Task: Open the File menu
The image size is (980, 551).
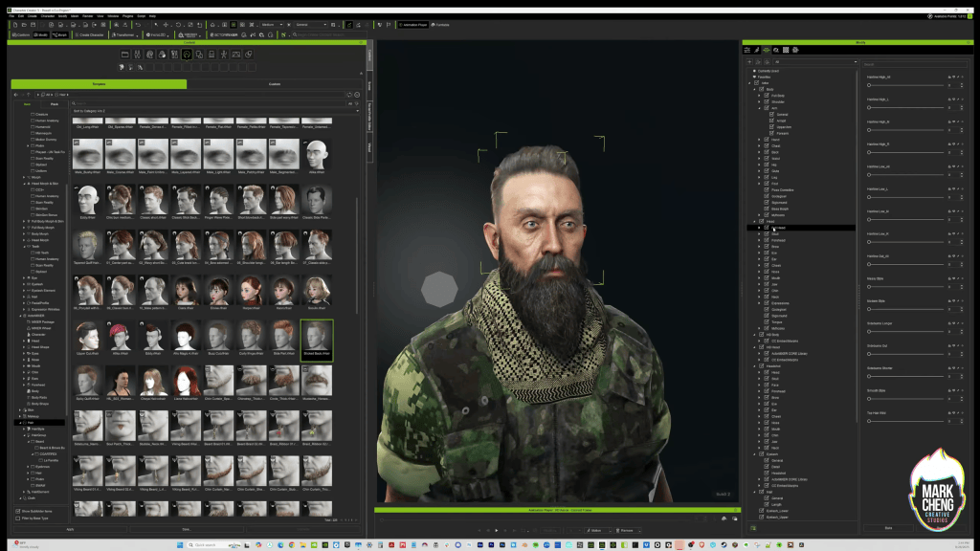Action: click(x=11, y=16)
